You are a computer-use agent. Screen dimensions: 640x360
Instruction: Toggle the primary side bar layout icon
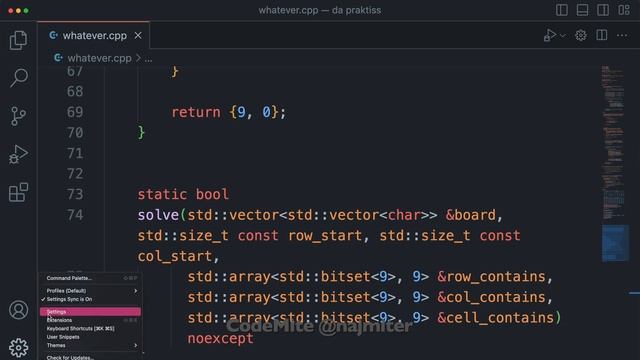coord(562,10)
